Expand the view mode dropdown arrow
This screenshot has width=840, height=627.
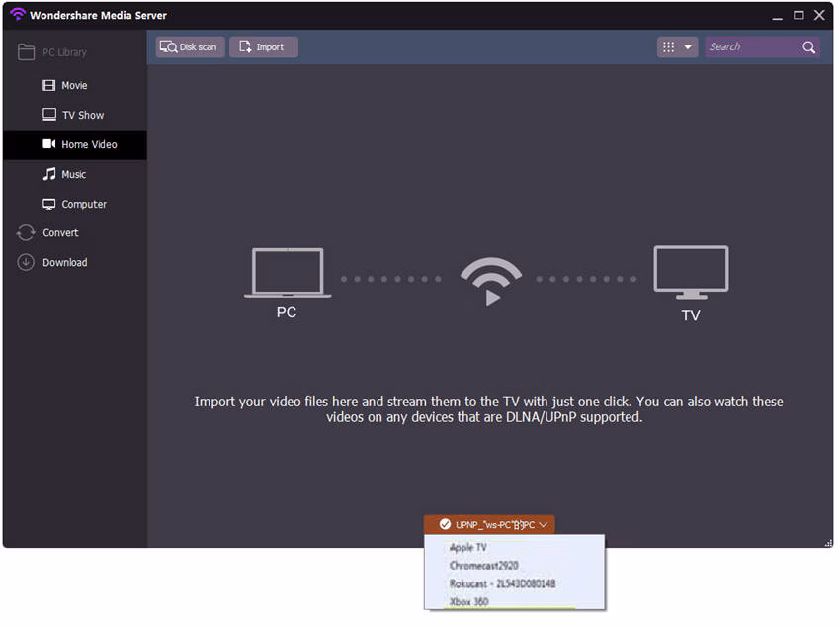688,47
